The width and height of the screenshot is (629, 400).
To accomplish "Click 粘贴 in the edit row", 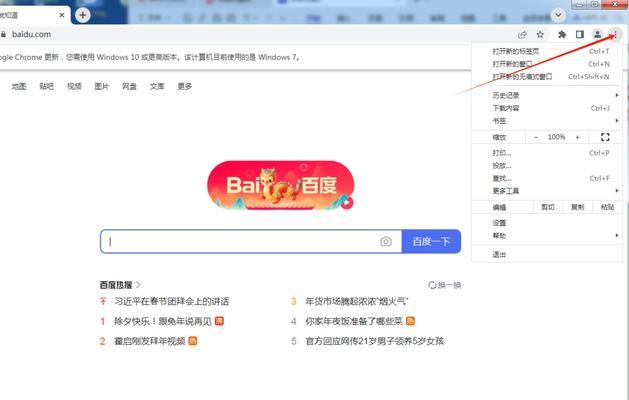I will coord(607,207).
